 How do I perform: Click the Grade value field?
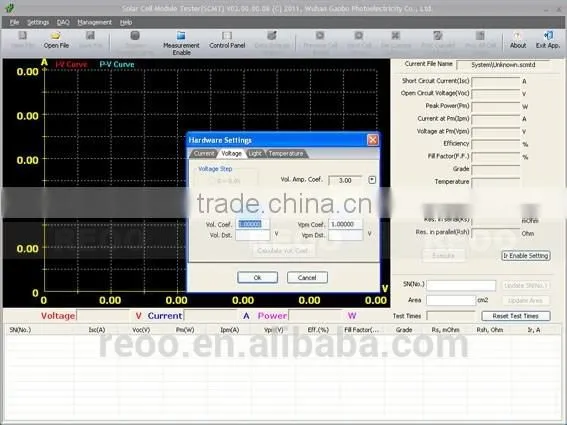click(x=496, y=170)
